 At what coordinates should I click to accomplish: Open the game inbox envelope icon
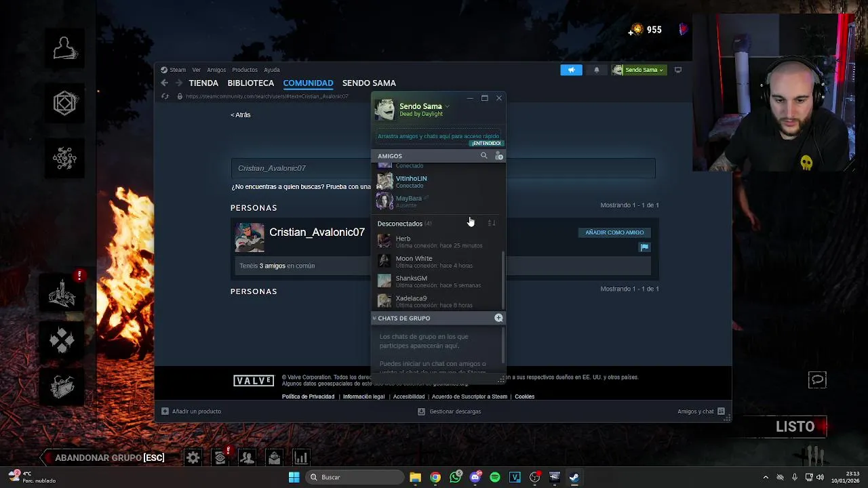(274, 458)
